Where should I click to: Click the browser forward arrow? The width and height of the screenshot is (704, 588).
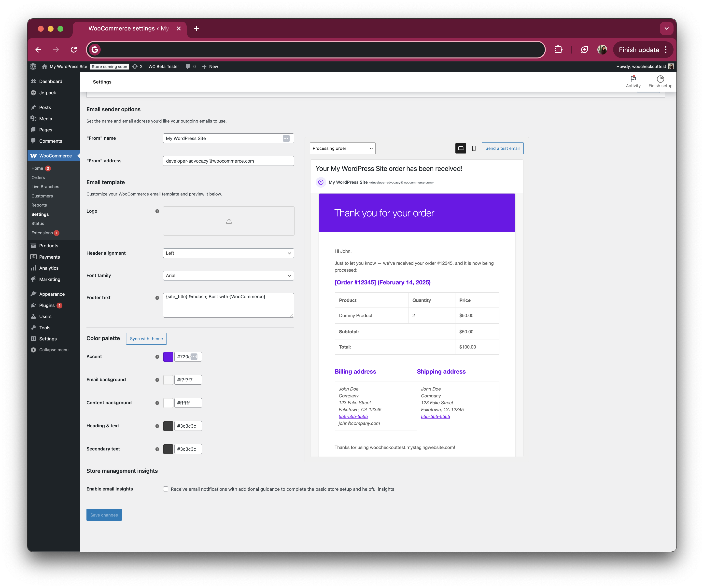point(56,50)
